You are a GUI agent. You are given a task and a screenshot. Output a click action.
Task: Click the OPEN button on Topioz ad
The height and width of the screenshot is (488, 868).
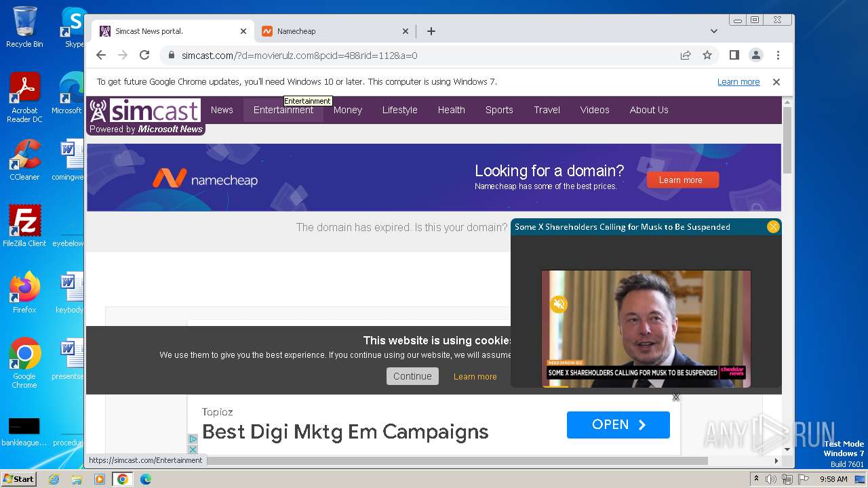tap(618, 425)
